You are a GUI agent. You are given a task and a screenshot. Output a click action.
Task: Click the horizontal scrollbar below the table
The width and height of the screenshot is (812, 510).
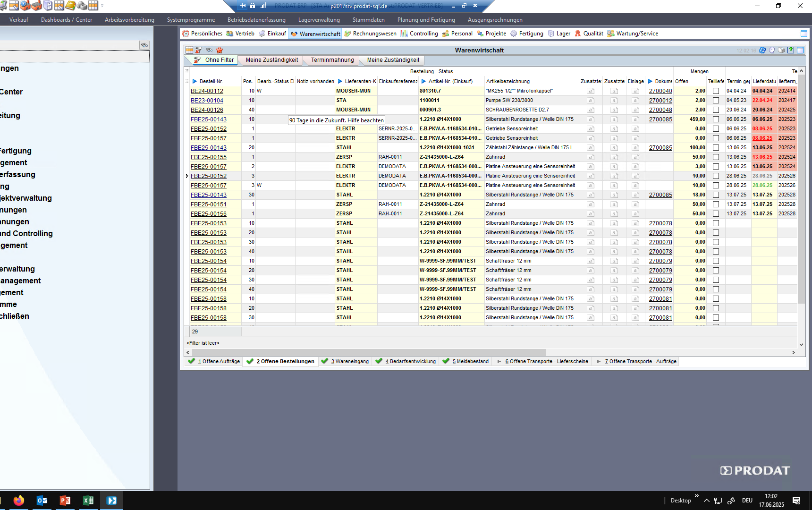tap(368, 352)
